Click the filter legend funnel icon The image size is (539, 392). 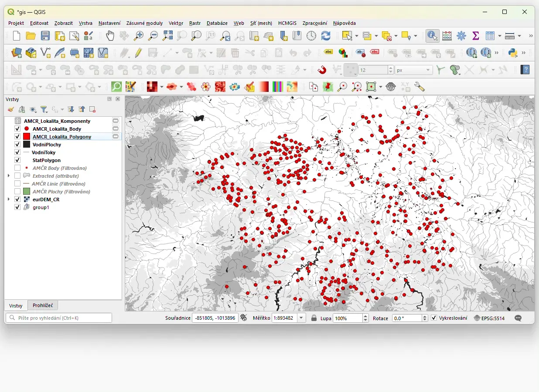pyautogui.click(x=44, y=109)
